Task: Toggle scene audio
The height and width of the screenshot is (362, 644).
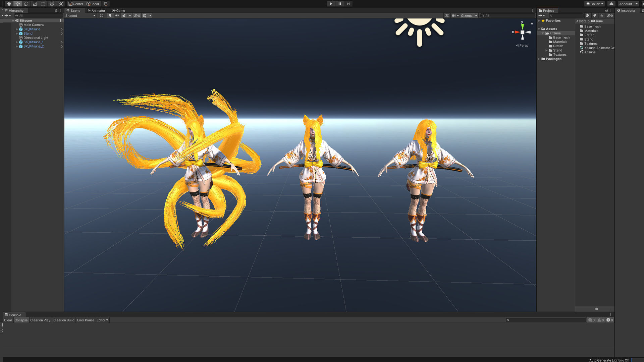Action: click(x=117, y=15)
